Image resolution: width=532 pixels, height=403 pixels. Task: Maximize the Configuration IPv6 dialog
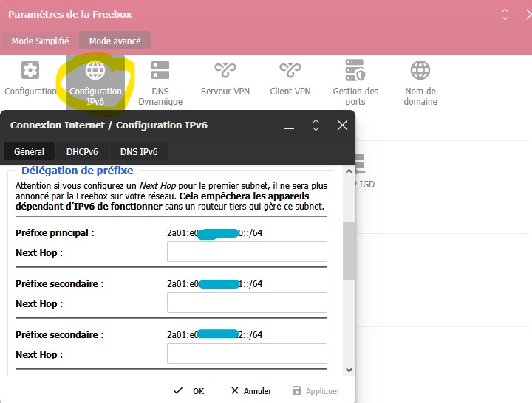316,125
